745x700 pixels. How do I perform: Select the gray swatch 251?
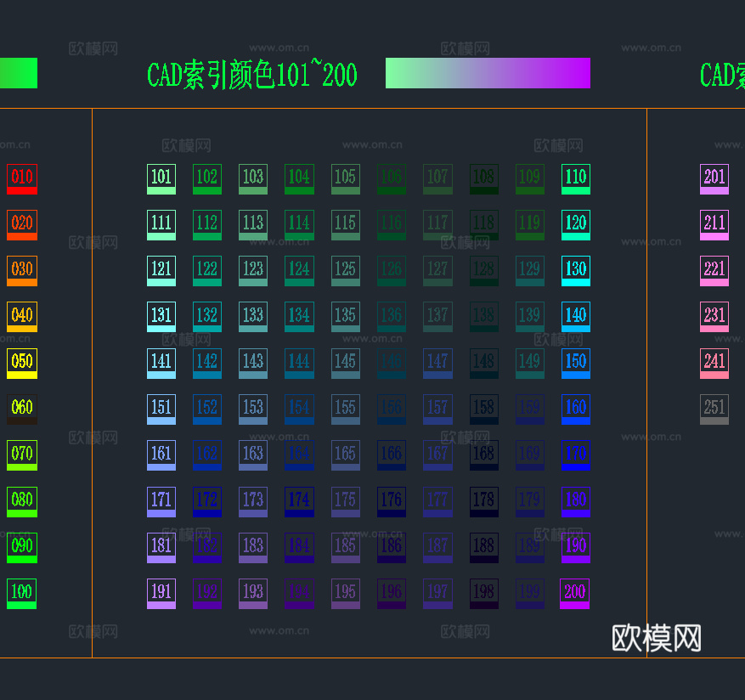(x=714, y=408)
